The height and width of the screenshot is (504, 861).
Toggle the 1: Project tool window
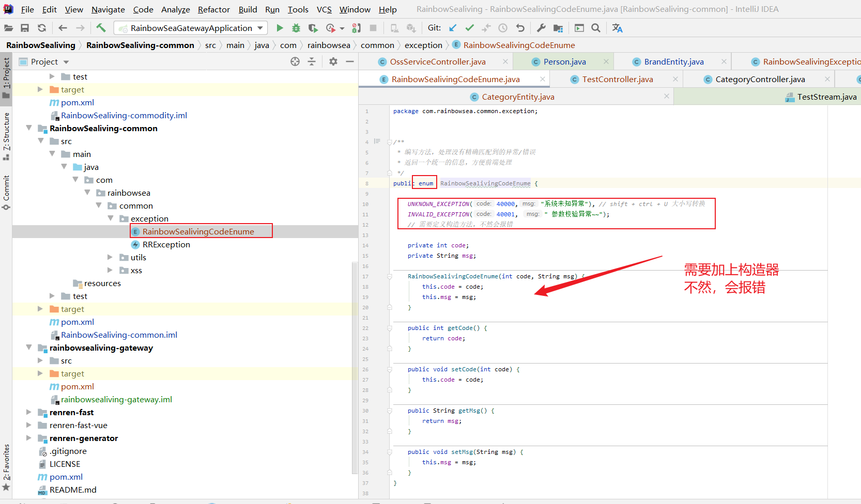(x=6, y=77)
